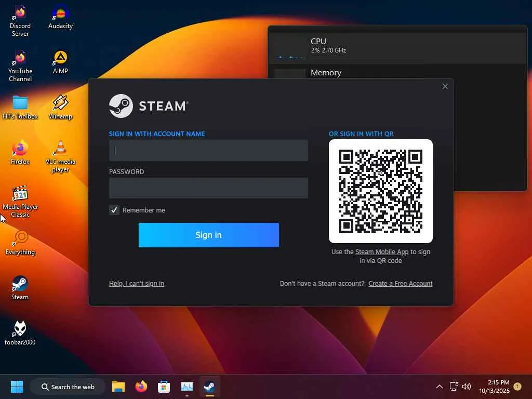Select the foobar2000 desktop icon

pyautogui.click(x=20, y=333)
